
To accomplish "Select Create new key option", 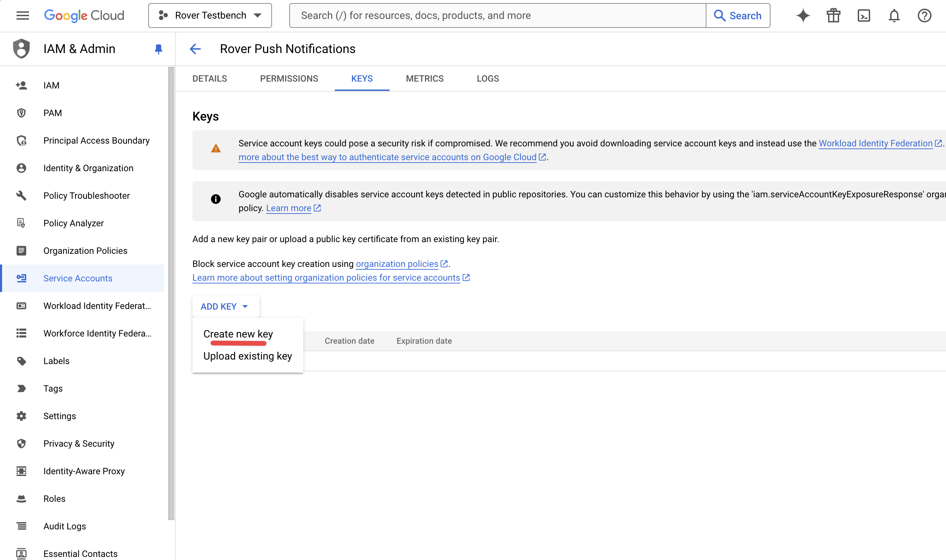I will (238, 333).
